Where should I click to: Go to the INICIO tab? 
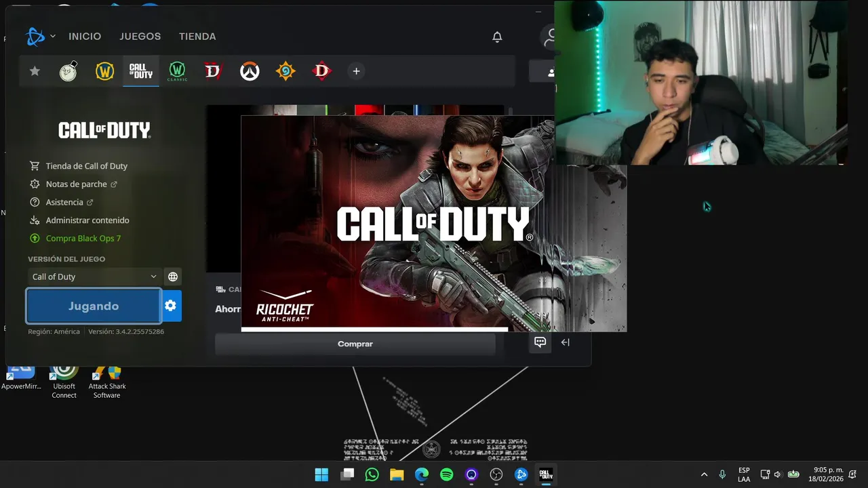85,37
